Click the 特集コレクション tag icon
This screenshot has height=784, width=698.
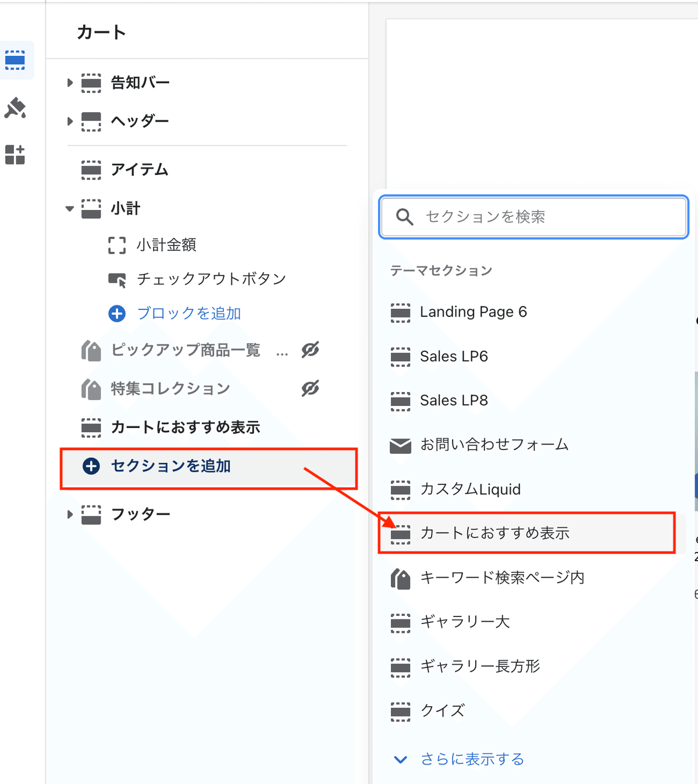91,389
